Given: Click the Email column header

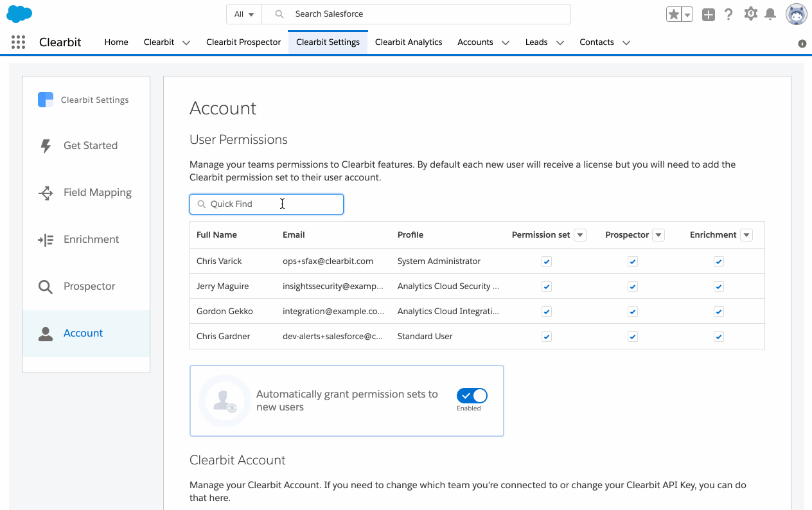Looking at the screenshot, I should (294, 235).
